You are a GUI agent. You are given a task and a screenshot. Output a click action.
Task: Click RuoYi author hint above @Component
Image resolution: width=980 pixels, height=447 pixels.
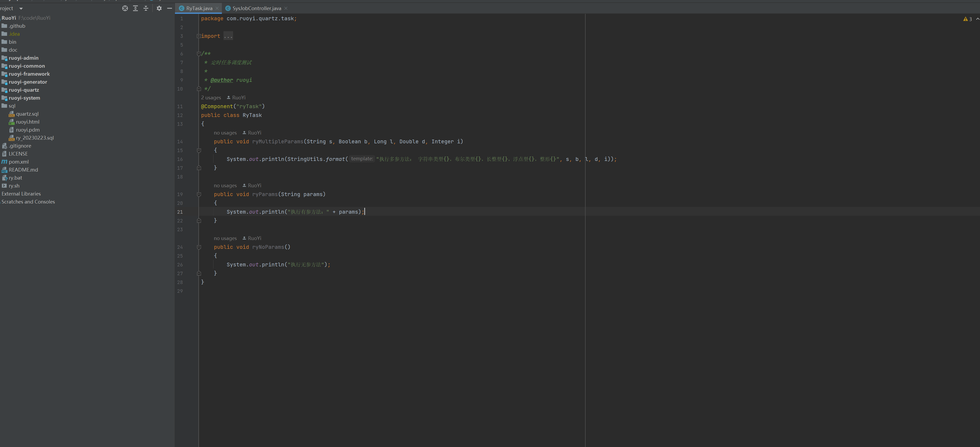[236, 98]
